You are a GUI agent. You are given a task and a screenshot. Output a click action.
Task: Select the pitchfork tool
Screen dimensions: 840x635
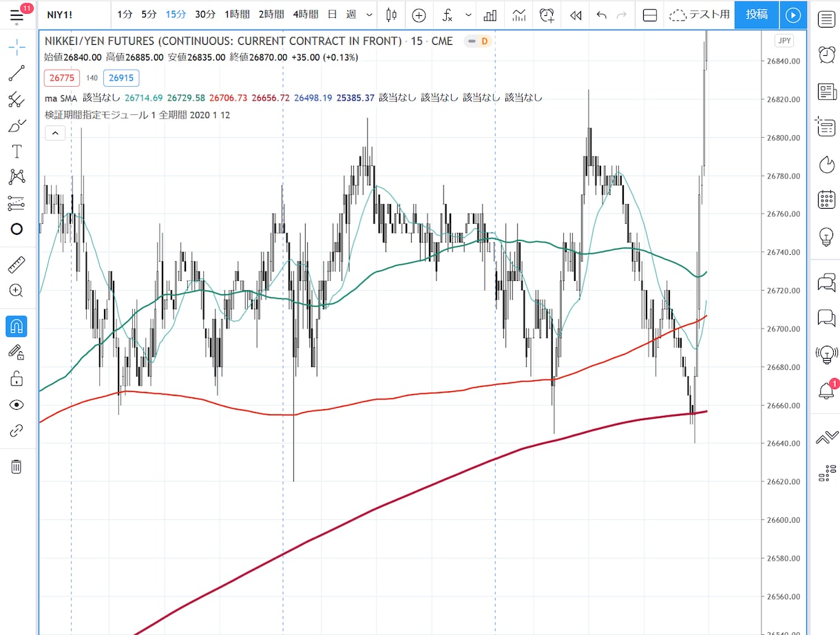pyautogui.click(x=17, y=100)
